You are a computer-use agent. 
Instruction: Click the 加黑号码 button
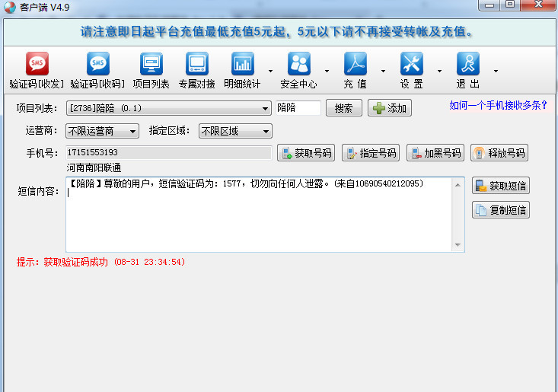435,153
